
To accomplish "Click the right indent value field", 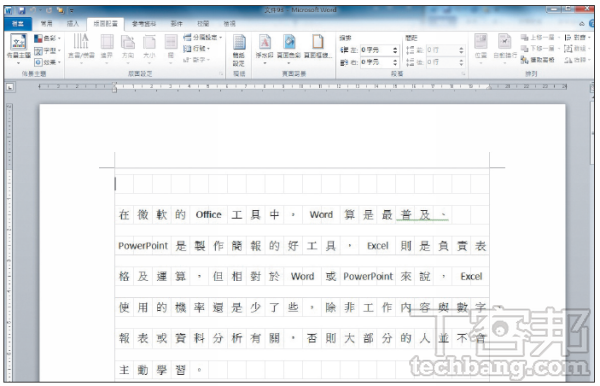I will [376, 62].
